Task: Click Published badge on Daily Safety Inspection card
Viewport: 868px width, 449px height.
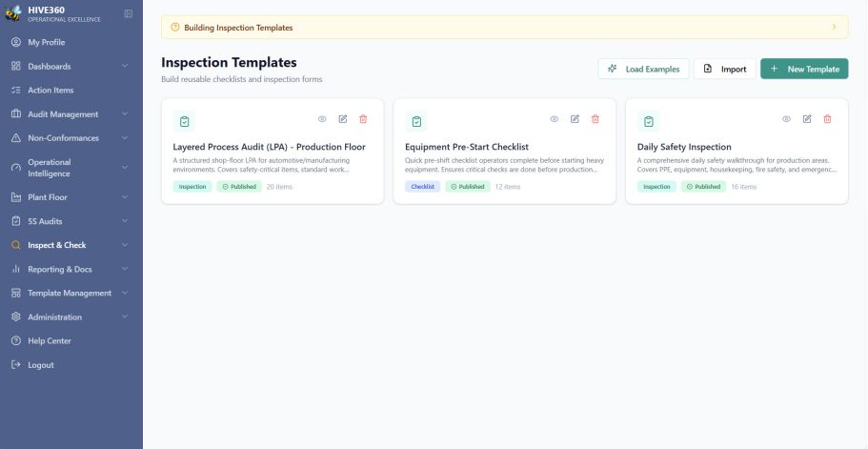Action: [703, 187]
